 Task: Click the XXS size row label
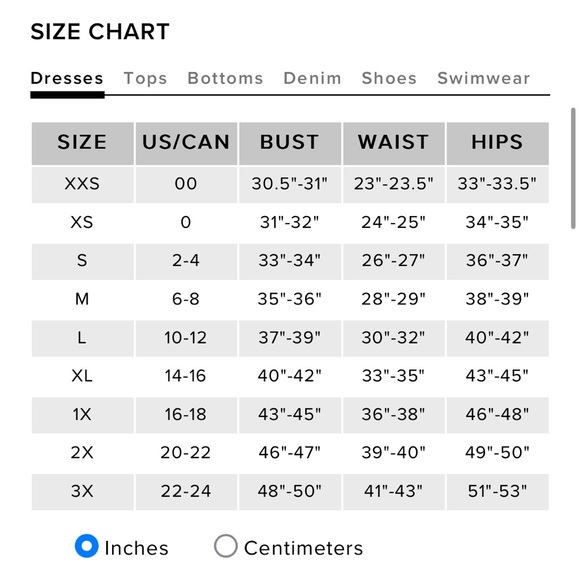coord(82,184)
